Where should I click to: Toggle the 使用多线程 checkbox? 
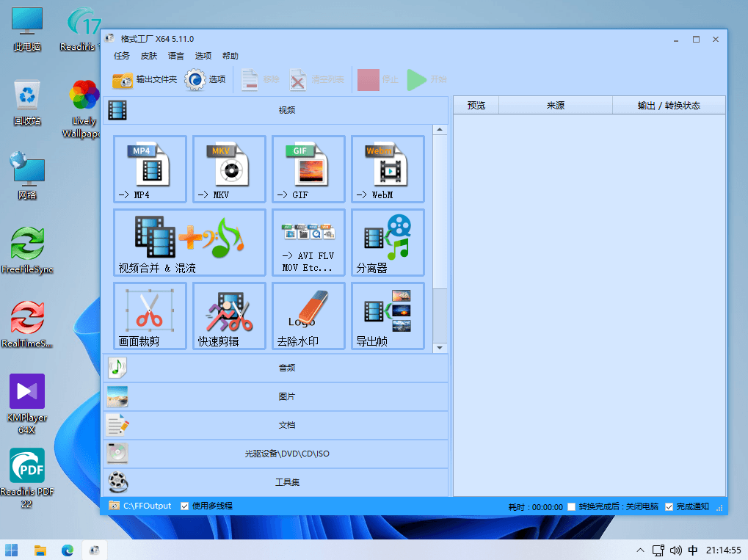(x=185, y=506)
